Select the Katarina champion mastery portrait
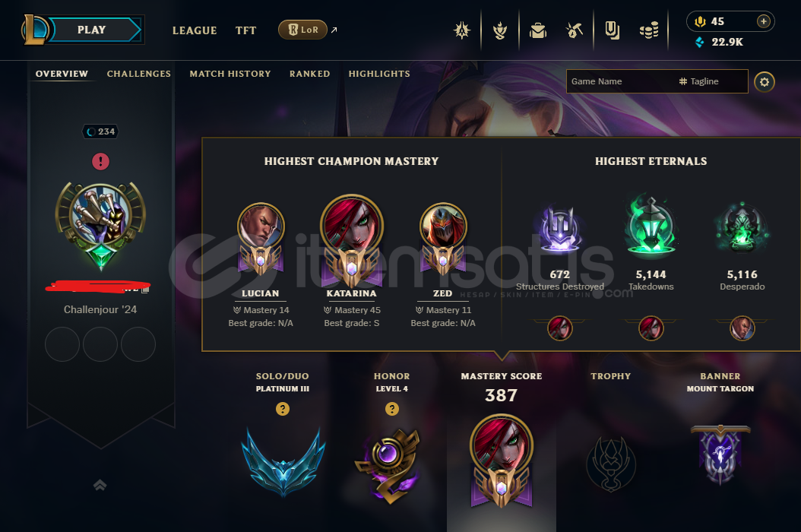 [351, 240]
